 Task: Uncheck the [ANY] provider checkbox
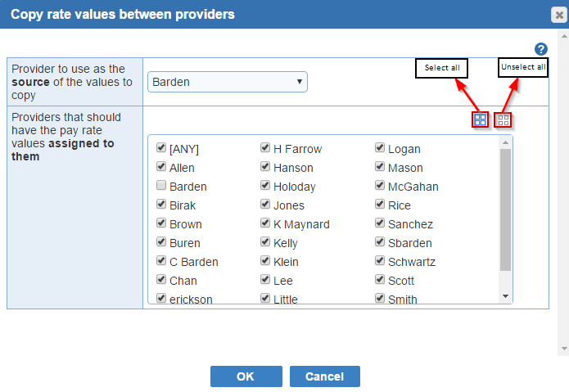161,147
